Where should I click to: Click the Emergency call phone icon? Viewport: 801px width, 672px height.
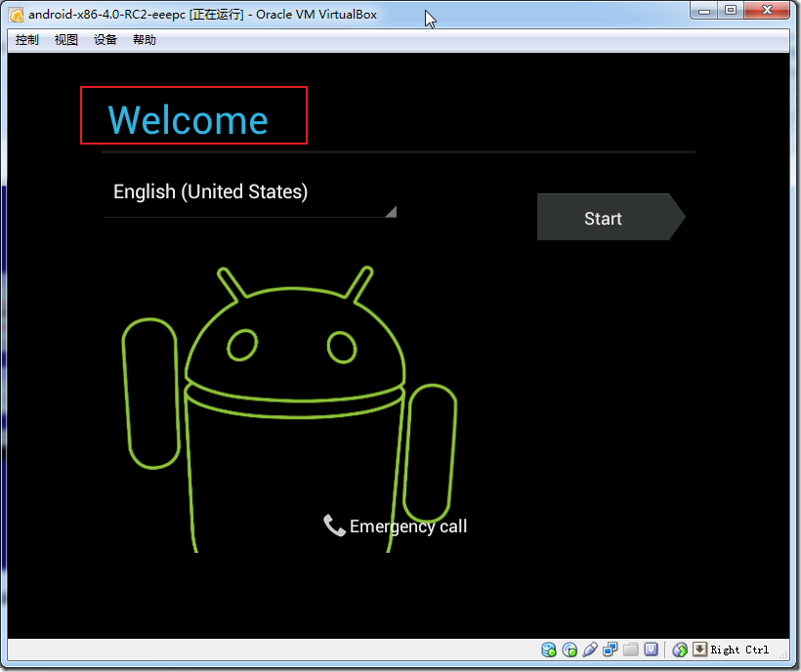[x=335, y=525]
